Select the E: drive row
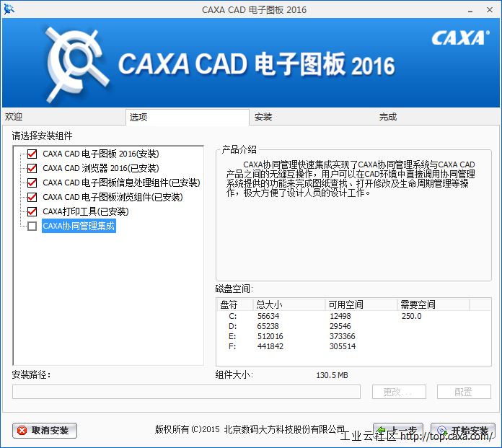This screenshot has width=502, height=448. point(353,336)
